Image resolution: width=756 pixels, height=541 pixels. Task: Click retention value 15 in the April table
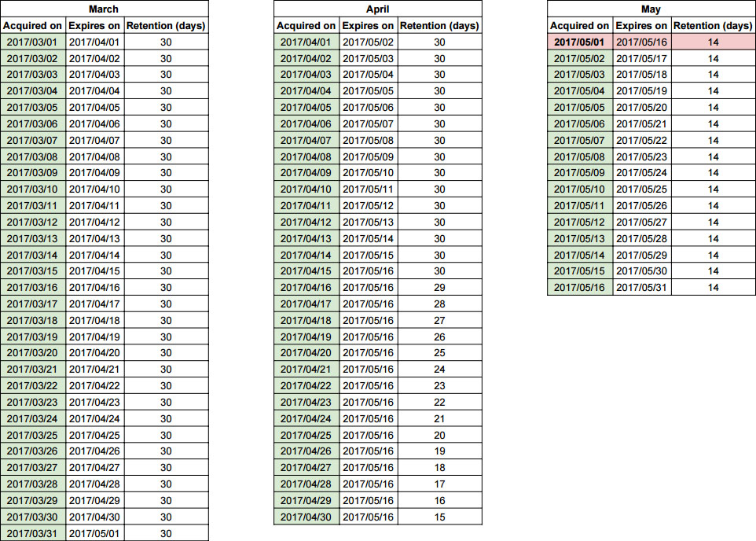point(439,517)
